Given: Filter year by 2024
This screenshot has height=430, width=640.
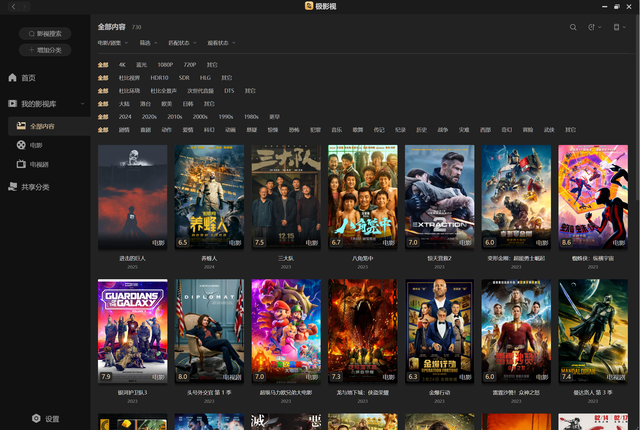Looking at the screenshot, I should [x=125, y=117].
